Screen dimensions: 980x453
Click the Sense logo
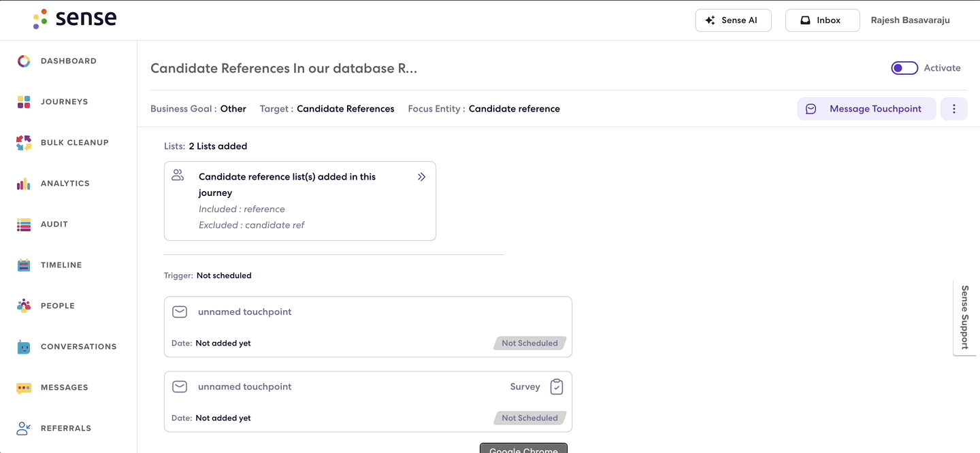tap(75, 18)
